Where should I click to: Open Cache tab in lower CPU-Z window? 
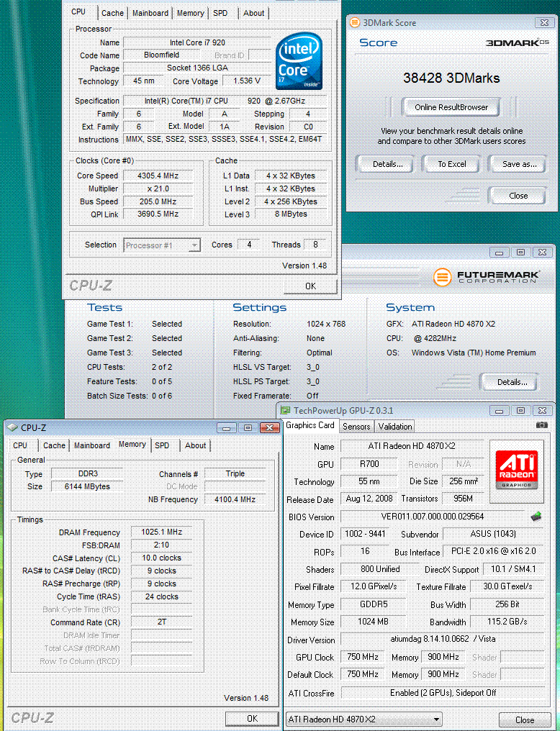[x=54, y=445]
